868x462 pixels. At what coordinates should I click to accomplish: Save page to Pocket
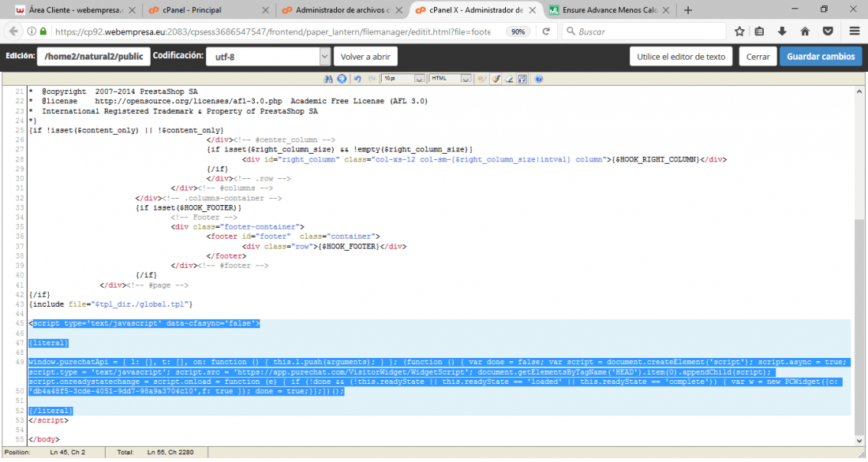tap(828, 32)
